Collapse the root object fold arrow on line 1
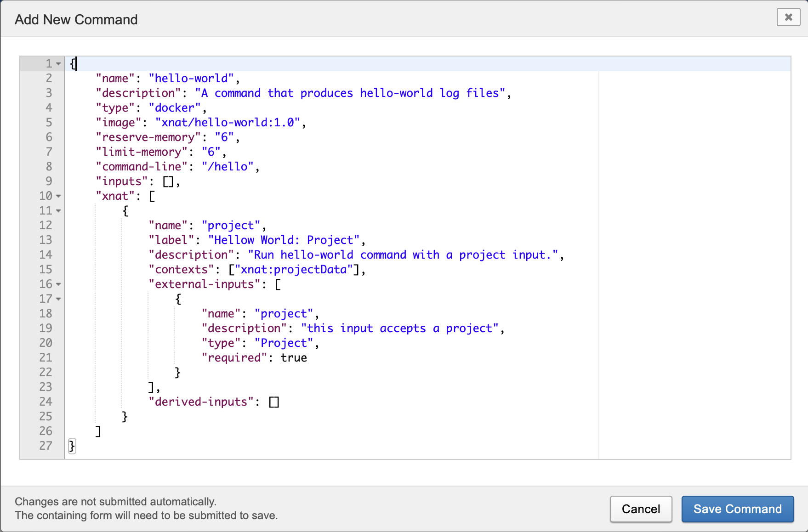This screenshot has height=532, width=808. (x=58, y=64)
